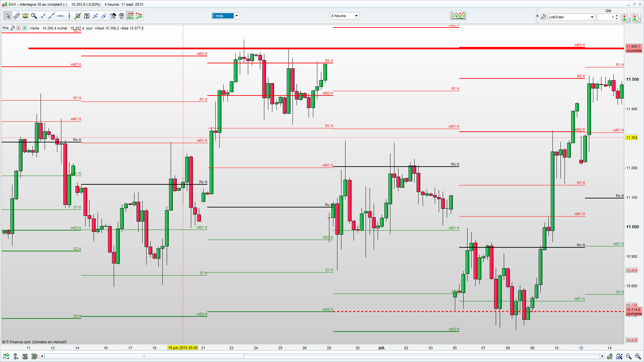This screenshot has height=362, width=644.
Task: Increase quantity with the Qté up arrow
Action: pos(617,15)
